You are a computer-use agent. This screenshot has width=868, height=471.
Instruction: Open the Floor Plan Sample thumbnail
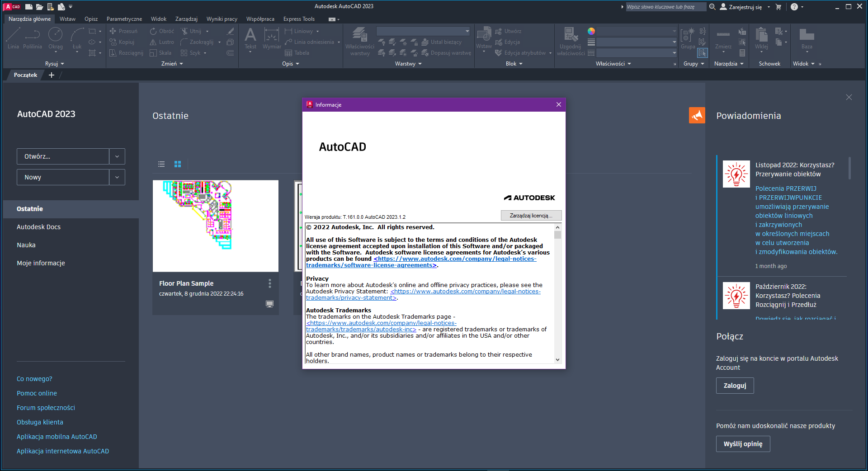click(216, 226)
